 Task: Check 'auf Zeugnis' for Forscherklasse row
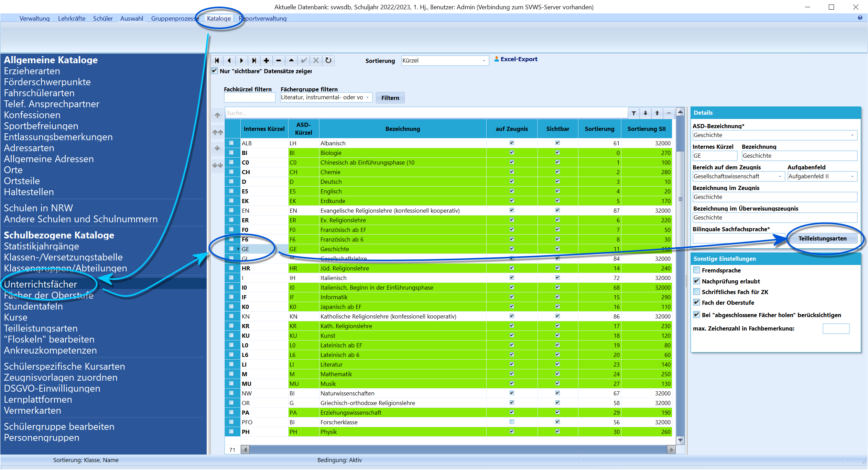click(x=512, y=422)
